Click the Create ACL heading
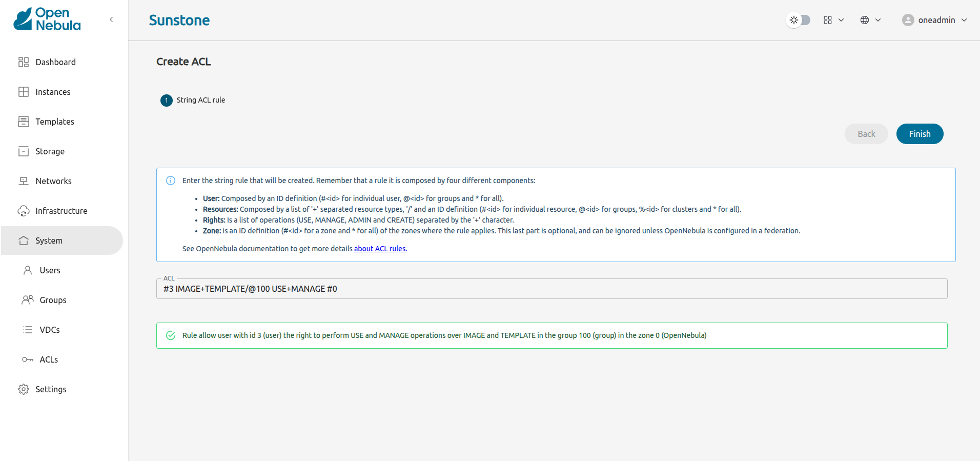The width and height of the screenshot is (980, 461). click(183, 62)
